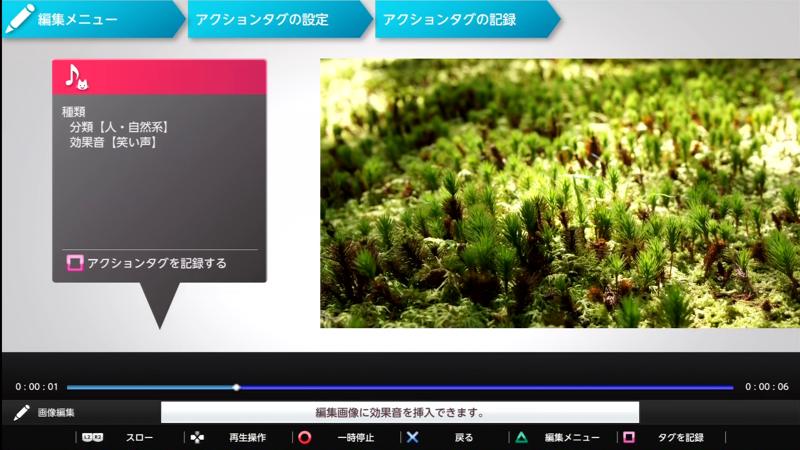The width and height of the screenshot is (800, 450).
Task: Click the moss video preview image
Action: tap(560, 193)
